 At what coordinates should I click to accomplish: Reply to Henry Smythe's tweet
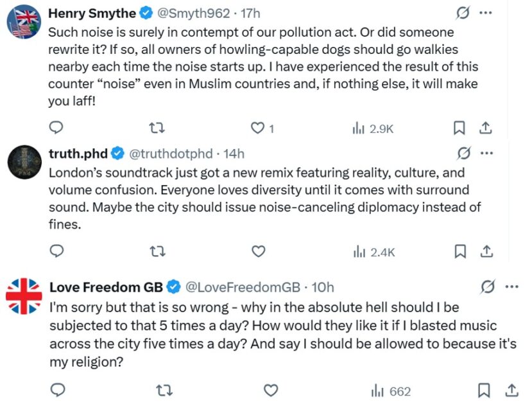tap(56, 128)
